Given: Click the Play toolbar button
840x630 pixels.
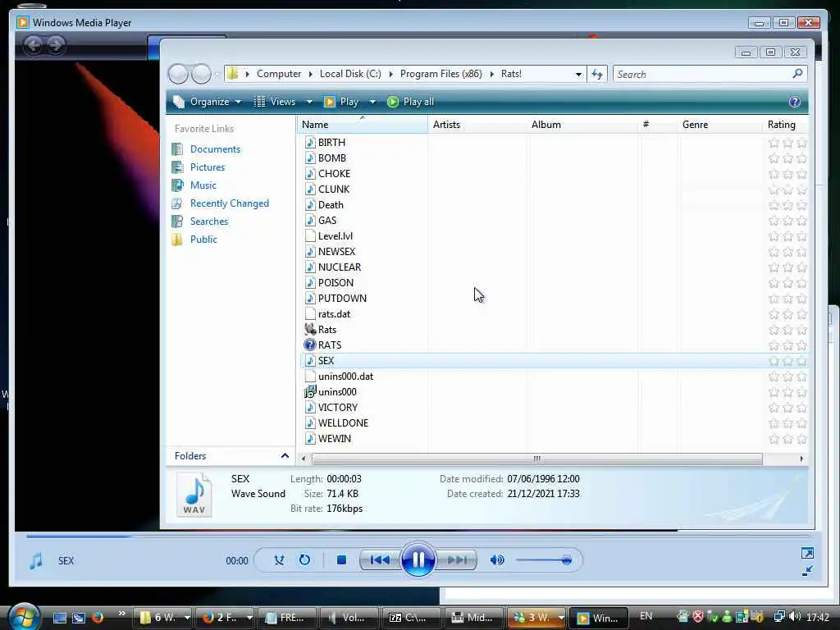Looking at the screenshot, I should (x=341, y=102).
